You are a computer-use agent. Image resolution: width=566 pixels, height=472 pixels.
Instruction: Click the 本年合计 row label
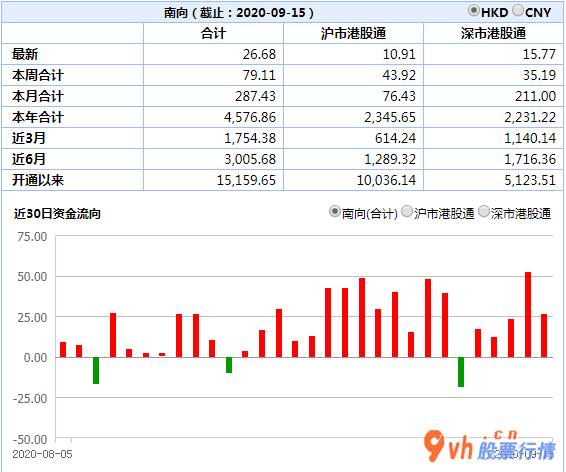click(x=38, y=117)
